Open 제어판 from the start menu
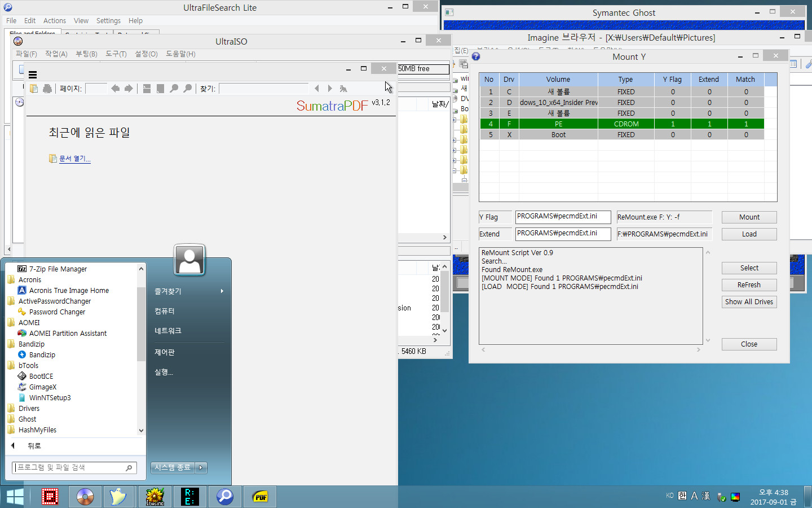Viewport: 812px width, 508px height. pyautogui.click(x=165, y=352)
